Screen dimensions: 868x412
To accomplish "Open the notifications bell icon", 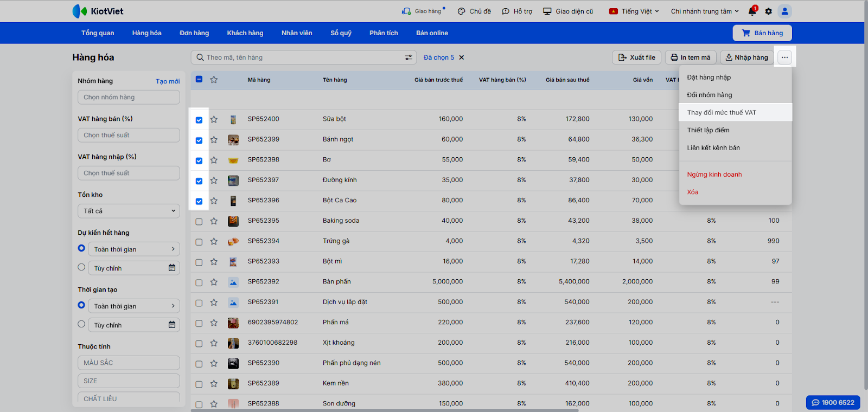I will [752, 11].
